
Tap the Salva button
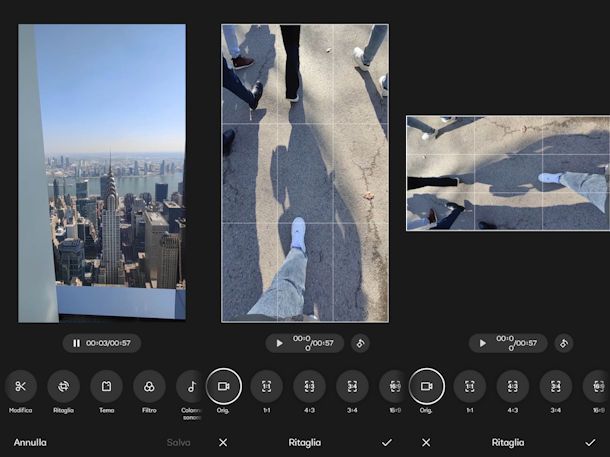179,443
